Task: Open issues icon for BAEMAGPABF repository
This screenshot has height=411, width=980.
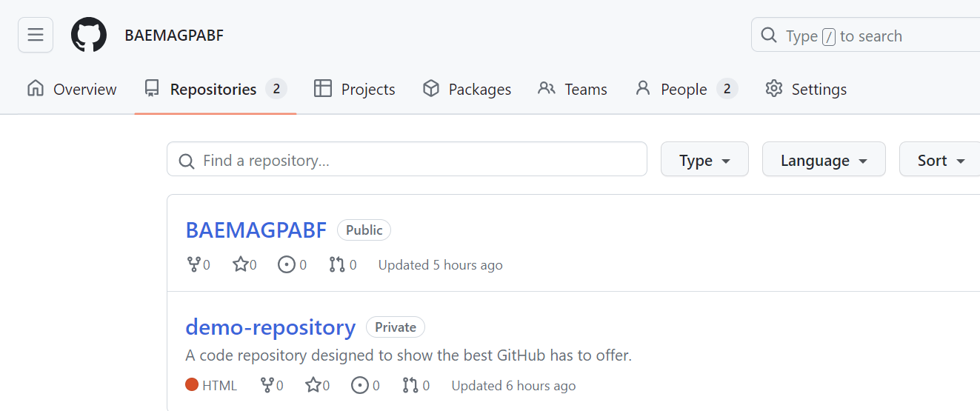Action: pyautogui.click(x=287, y=264)
